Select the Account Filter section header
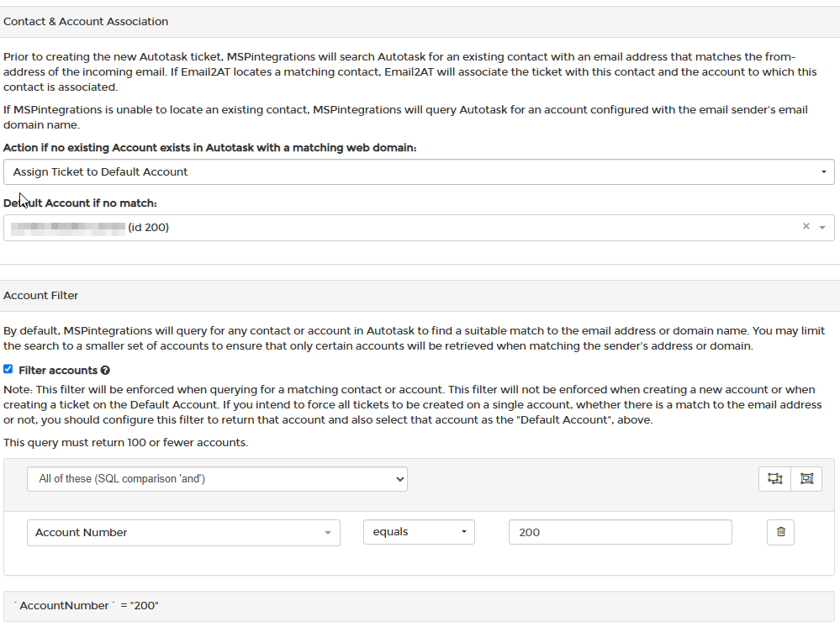The image size is (840, 632). [x=40, y=296]
